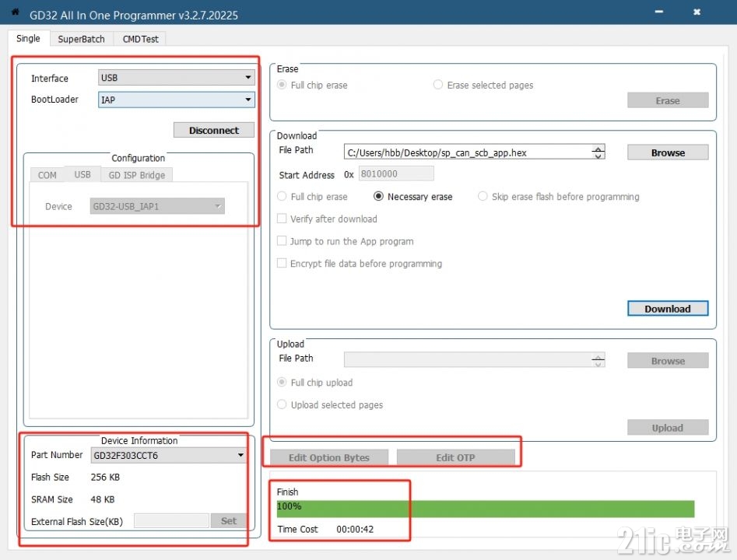Click the Upload File Path spinner arrows
737x560 pixels.
598,360
